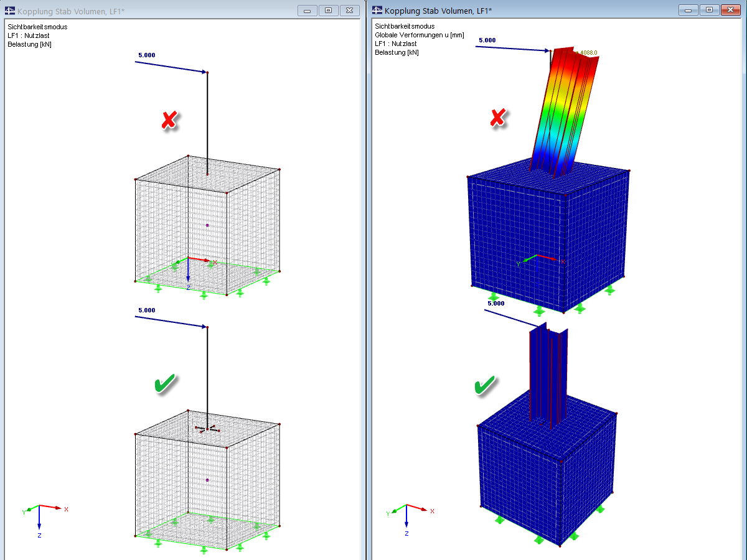This screenshot has height=560, width=747.
Task: Maximize the right Kopplung Stab Volumen window
Action: [x=708, y=11]
